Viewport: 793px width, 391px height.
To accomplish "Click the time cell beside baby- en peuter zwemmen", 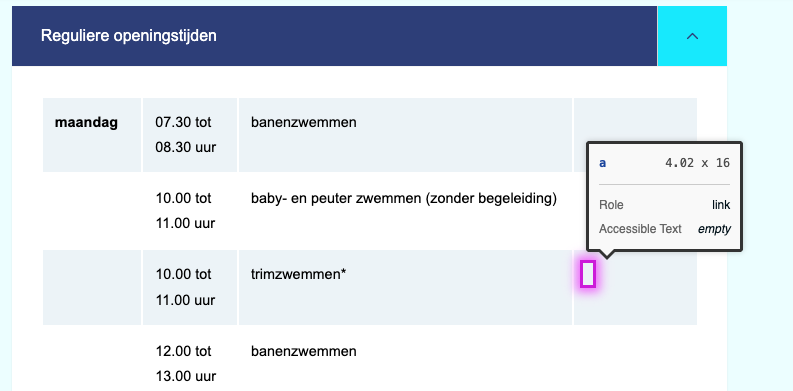I will pos(190,210).
